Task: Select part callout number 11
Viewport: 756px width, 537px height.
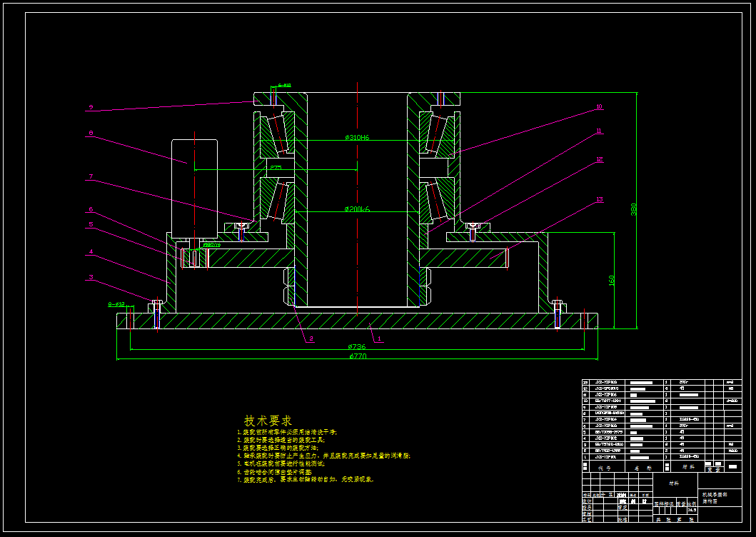Action: point(599,131)
